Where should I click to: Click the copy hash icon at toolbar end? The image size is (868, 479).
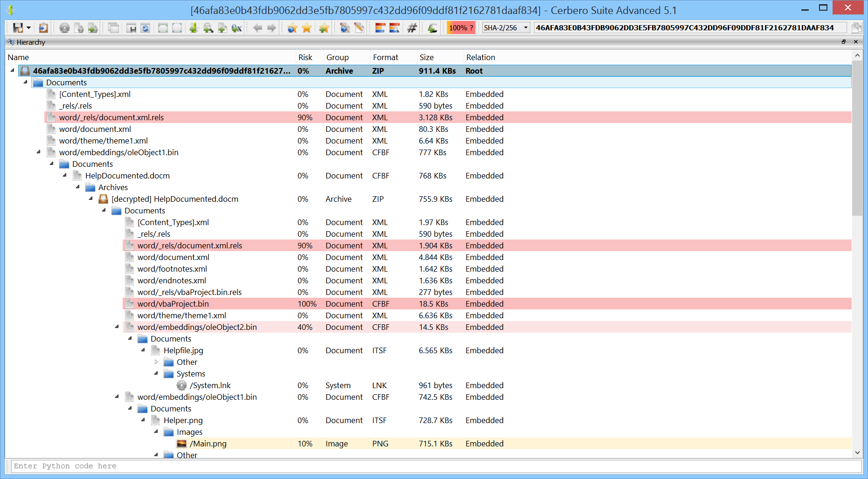[x=856, y=28]
